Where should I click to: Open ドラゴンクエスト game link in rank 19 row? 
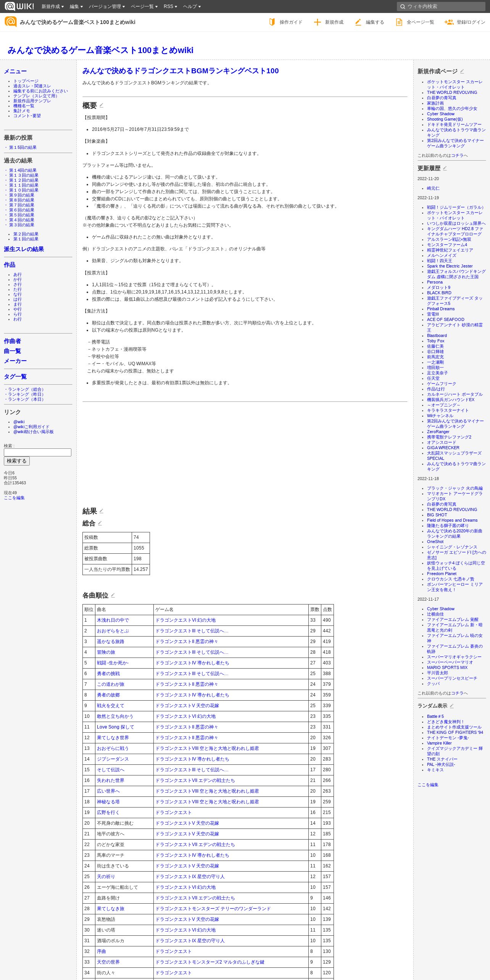(x=173, y=812)
